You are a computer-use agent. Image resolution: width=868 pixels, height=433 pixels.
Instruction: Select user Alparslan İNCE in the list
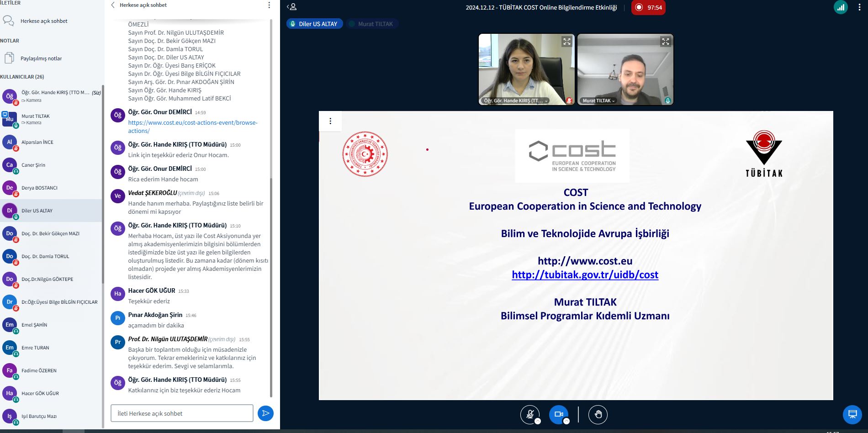click(51, 142)
